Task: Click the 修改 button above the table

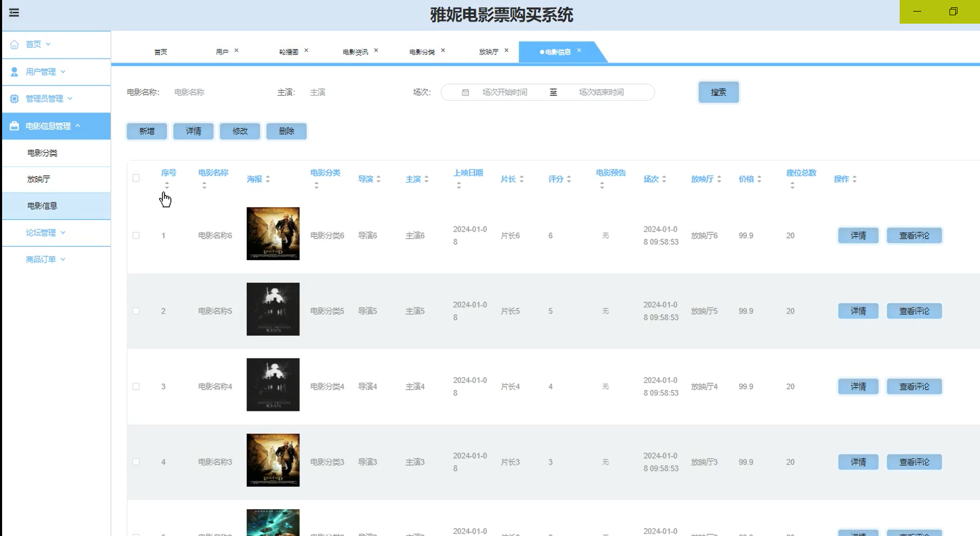Action: (240, 131)
